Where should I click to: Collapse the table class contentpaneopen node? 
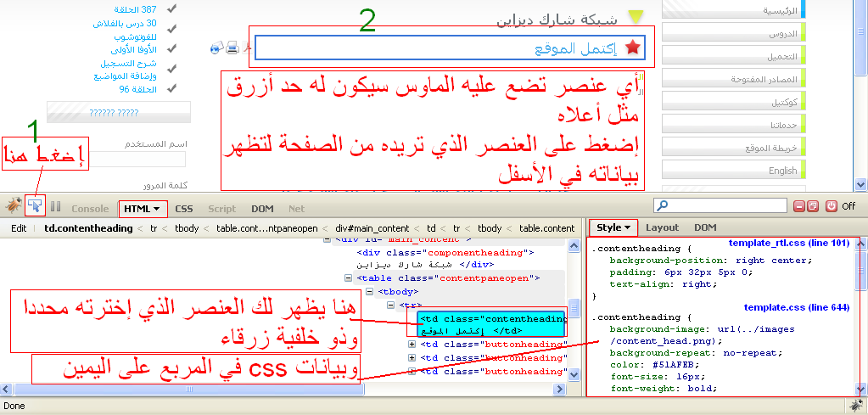point(348,278)
